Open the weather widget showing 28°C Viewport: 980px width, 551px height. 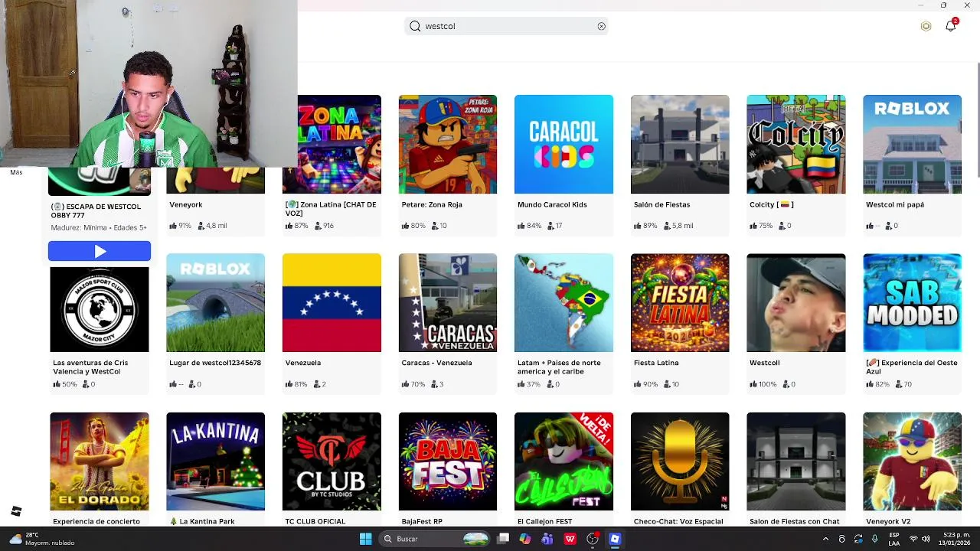pos(43,539)
